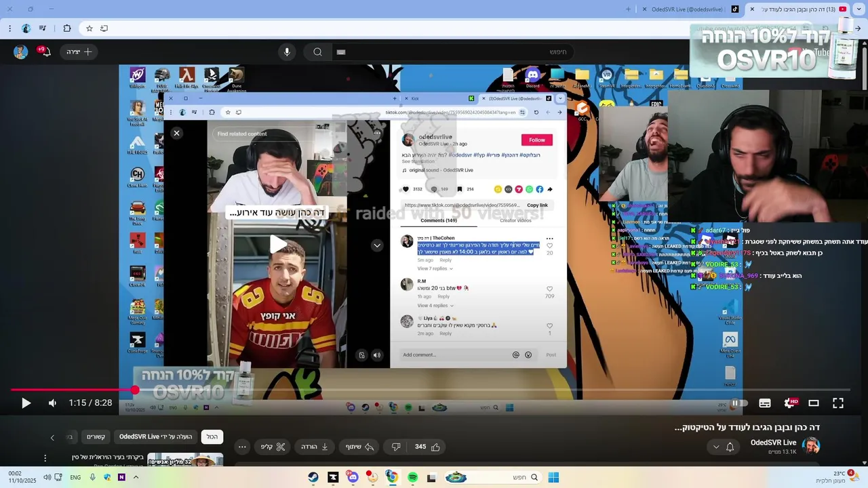Image resolution: width=868 pixels, height=488 pixels.
Task: Enter fullscreen mode in the player
Action: click(x=838, y=403)
